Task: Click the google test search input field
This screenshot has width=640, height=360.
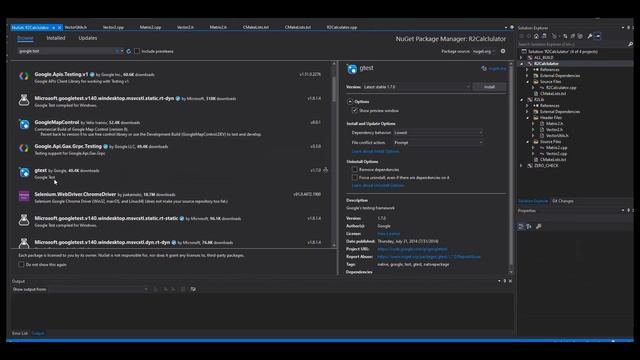Action: tap(67, 51)
